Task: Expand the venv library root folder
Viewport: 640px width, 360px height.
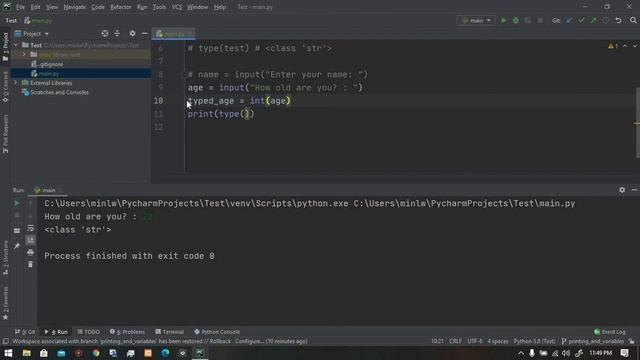Action: tap(24, 55)
